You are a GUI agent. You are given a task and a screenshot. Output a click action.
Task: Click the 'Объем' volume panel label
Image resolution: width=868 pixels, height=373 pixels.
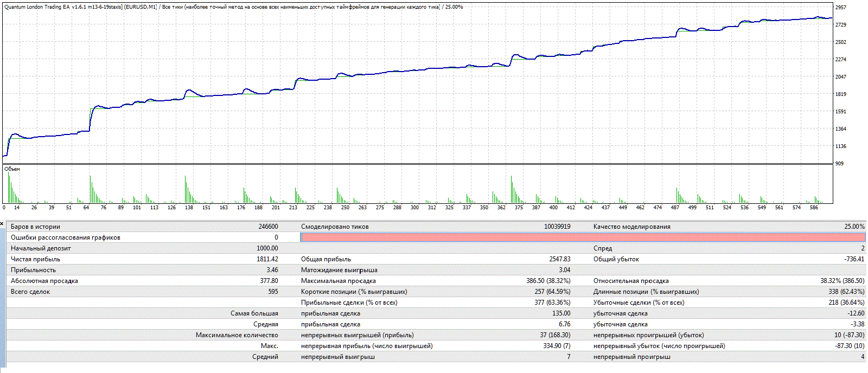[12, 169]
